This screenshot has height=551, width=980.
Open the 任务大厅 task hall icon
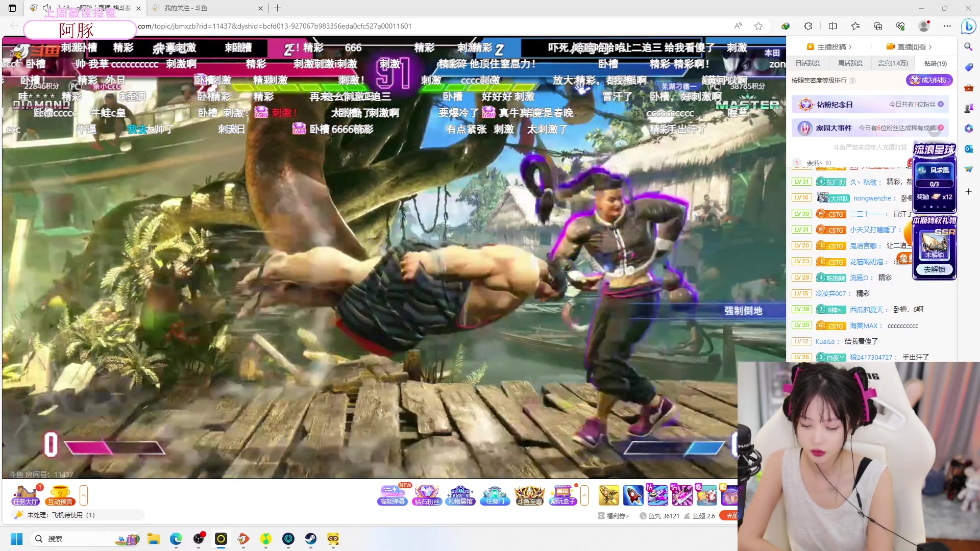(26, 495)
